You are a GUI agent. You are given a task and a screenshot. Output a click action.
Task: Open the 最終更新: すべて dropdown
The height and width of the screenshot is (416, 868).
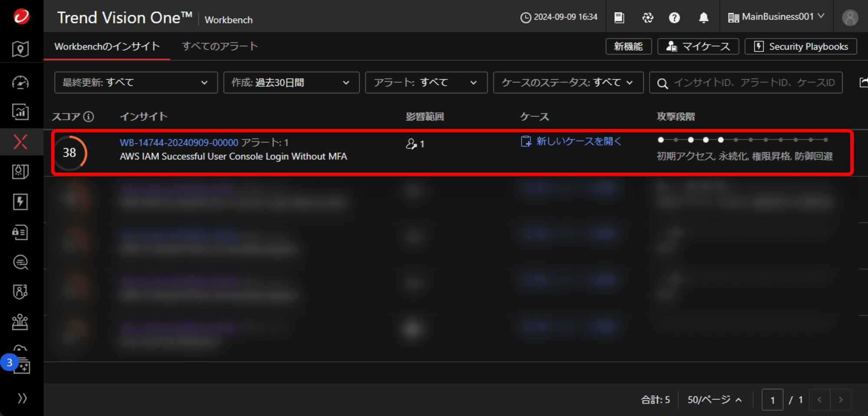point(136,83)
